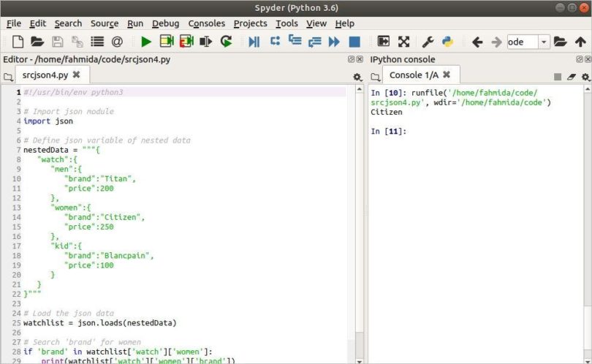Open the View menu
The image size is (592, 364).
pos(316,23)
